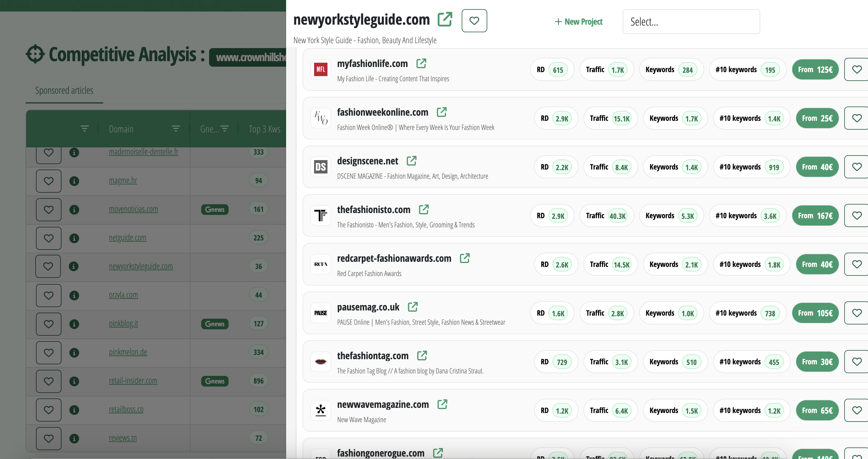This screenshot has width=868, height=459.
Task: Open mademoiselle-dentelle.fr domain link
Action: click(144, 152)
